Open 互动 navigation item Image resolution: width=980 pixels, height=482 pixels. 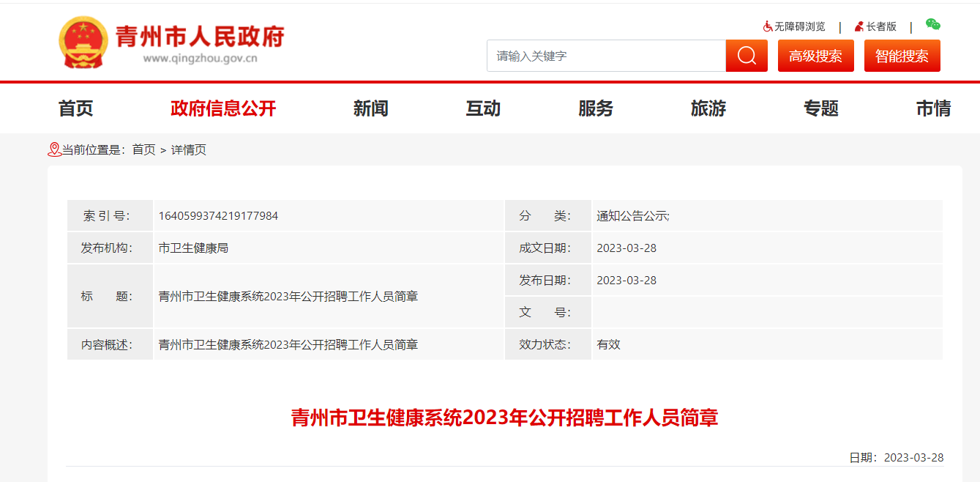coord(484,108)
